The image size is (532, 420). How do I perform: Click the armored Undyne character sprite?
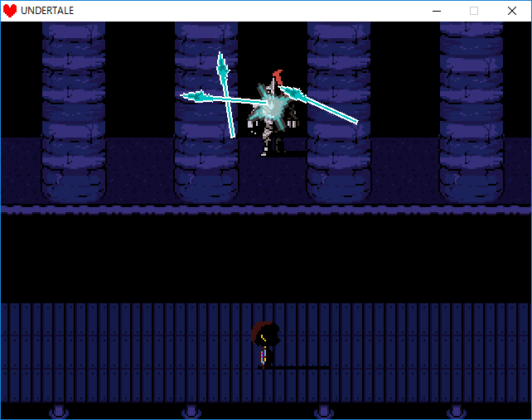(273, 113)
